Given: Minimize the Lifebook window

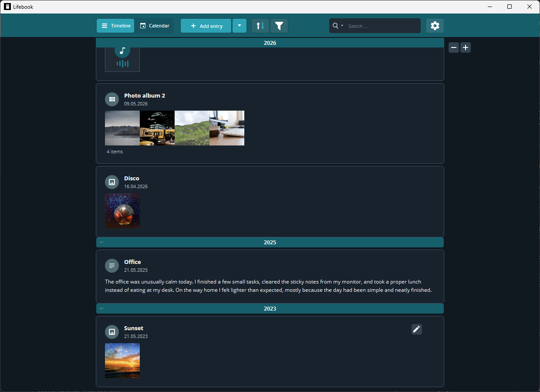Looking at the screenshot, I should [490, 7].
